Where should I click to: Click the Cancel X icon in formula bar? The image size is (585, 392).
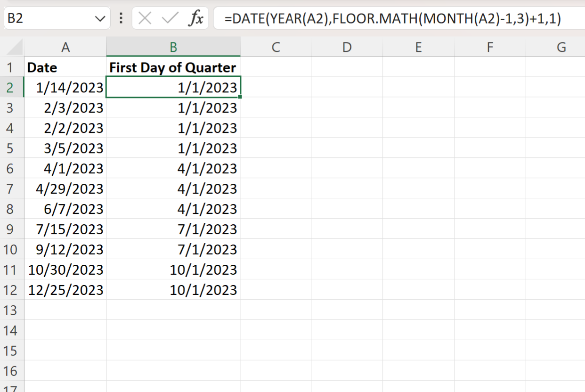click(145, 18)
